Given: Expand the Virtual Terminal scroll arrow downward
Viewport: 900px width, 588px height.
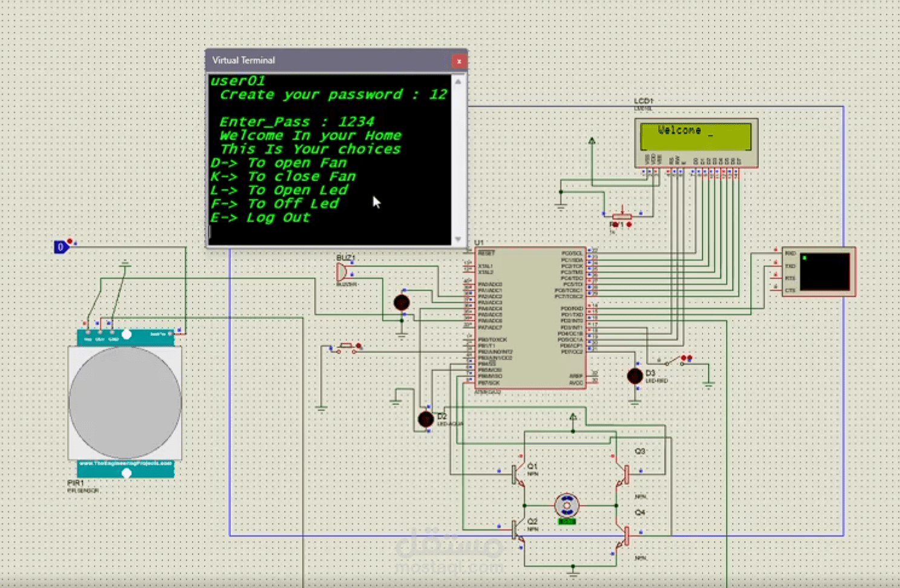Looking at the screenshot, I should coord(458,239).
